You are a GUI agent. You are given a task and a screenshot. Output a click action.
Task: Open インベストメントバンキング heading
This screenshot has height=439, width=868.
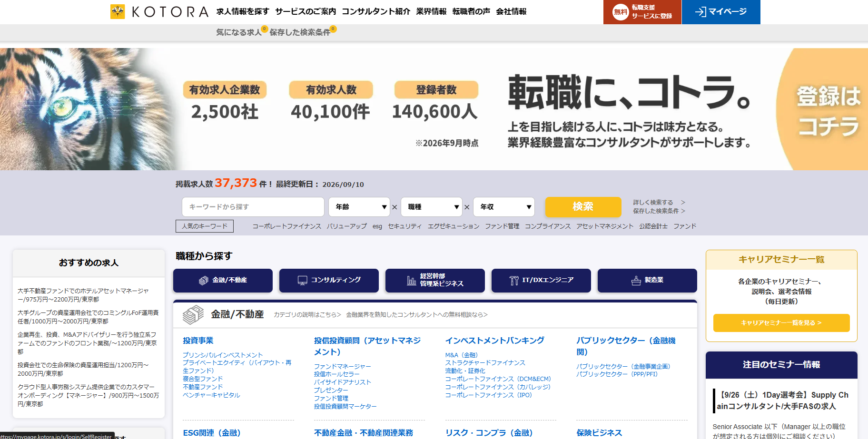click(x=495, y=341)
